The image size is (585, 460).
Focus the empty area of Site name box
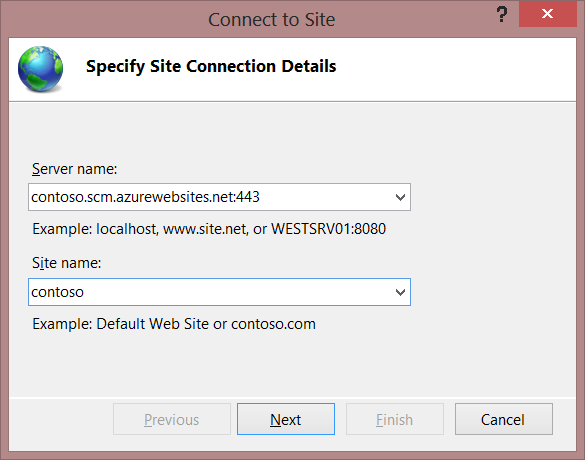click(x=239, y=292)
